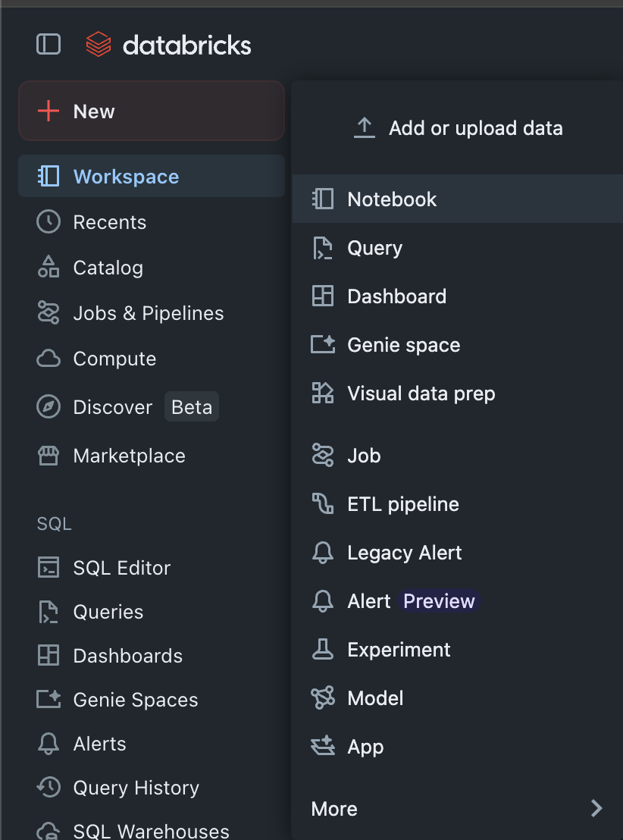Viewport: 623px width, 840px height.
Task: Click the red plus icon on New
Action: pos(49,111)
